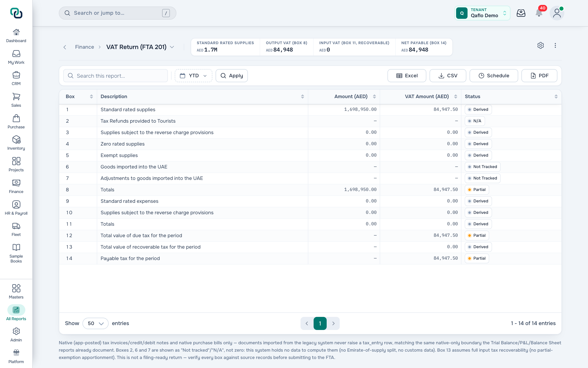
Task: Open the Projects module
Action: point(16,165)
